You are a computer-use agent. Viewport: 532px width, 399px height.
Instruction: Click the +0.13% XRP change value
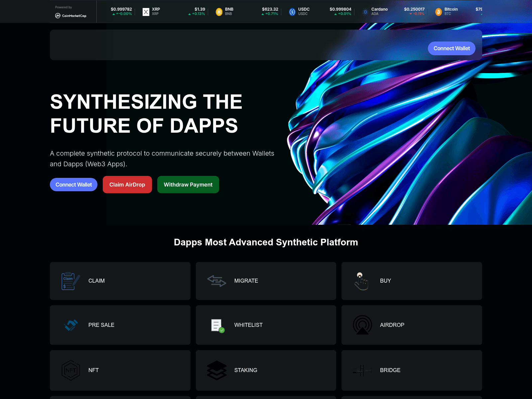click(x=199, y=14)
